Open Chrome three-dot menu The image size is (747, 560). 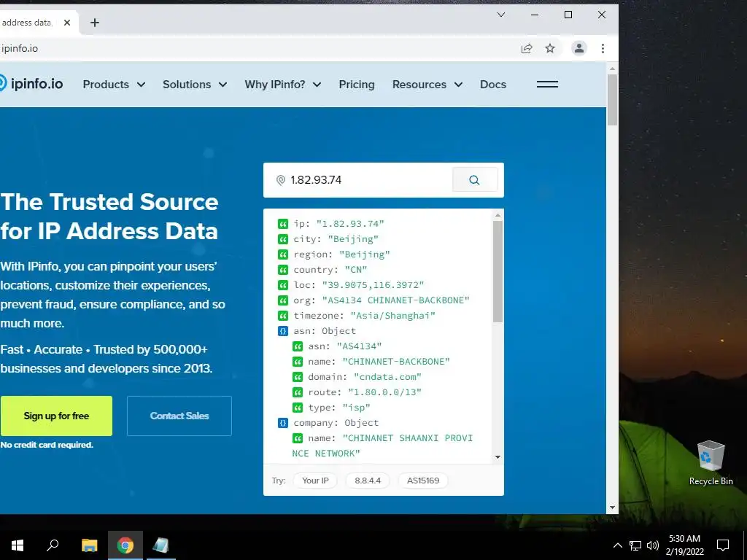coord(603,48)
